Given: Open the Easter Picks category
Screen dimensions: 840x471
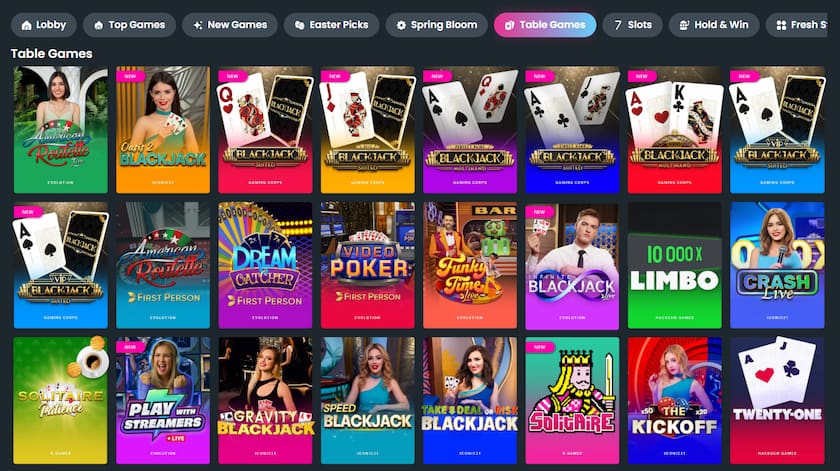Looking at the screenshot, I should [x=332, y=25].
